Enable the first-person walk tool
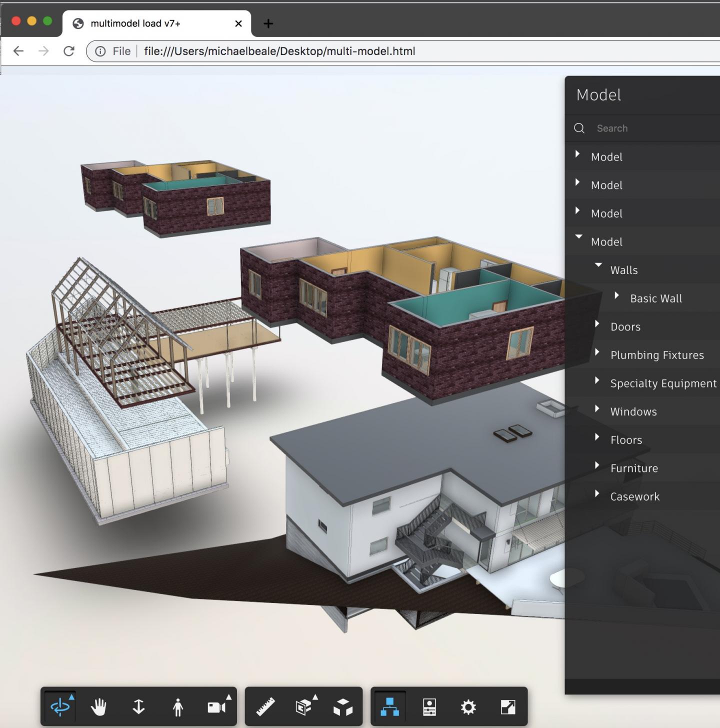The width and height of the screenshot is (720, 728). [177, 706]
